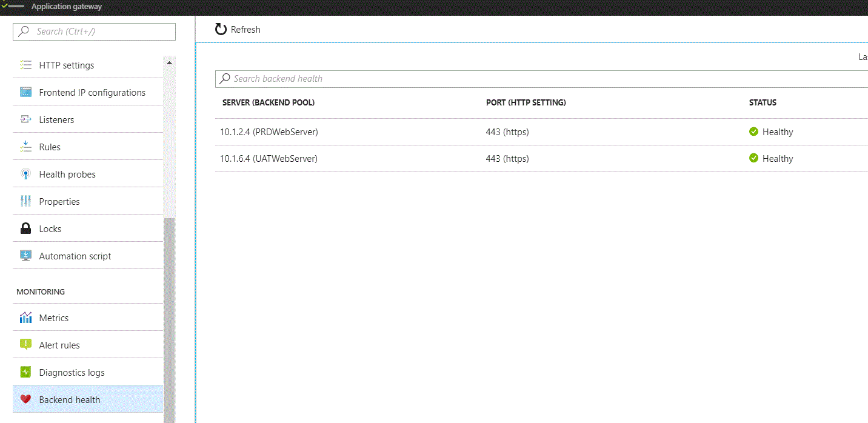Open the Automation script icon
Image resolution: width=868 pixels, height=423 pixels.
tap(25, 256)
